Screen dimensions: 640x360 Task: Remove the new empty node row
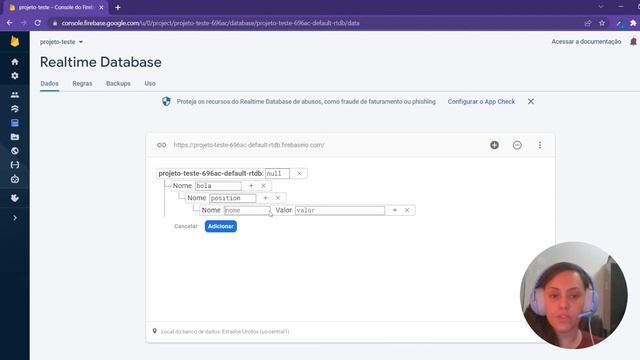(407, 210)
